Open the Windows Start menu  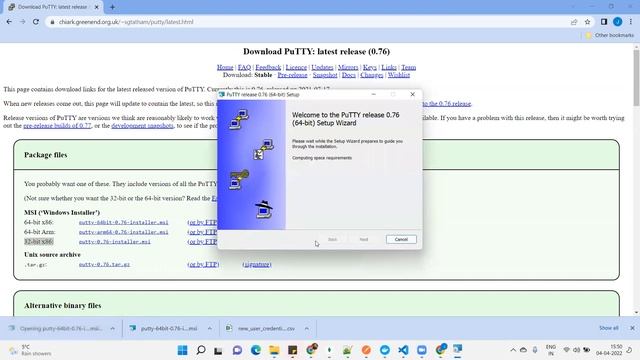click(x=182, y=350)
